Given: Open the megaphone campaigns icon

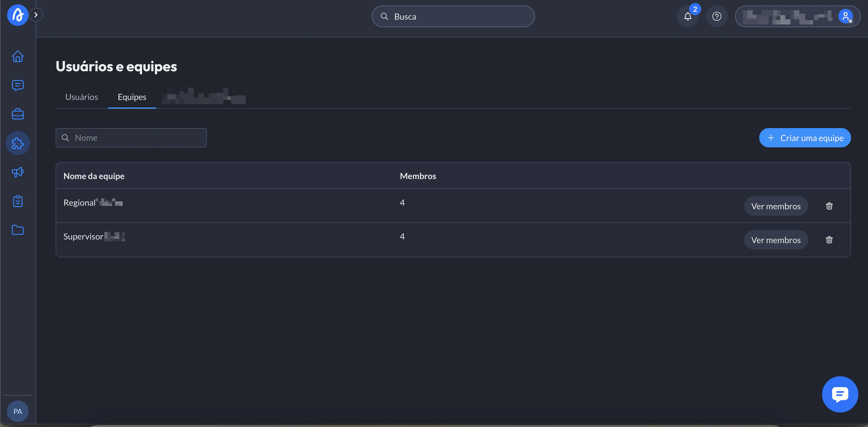Looking at the screenshot, I should [18, 172].
